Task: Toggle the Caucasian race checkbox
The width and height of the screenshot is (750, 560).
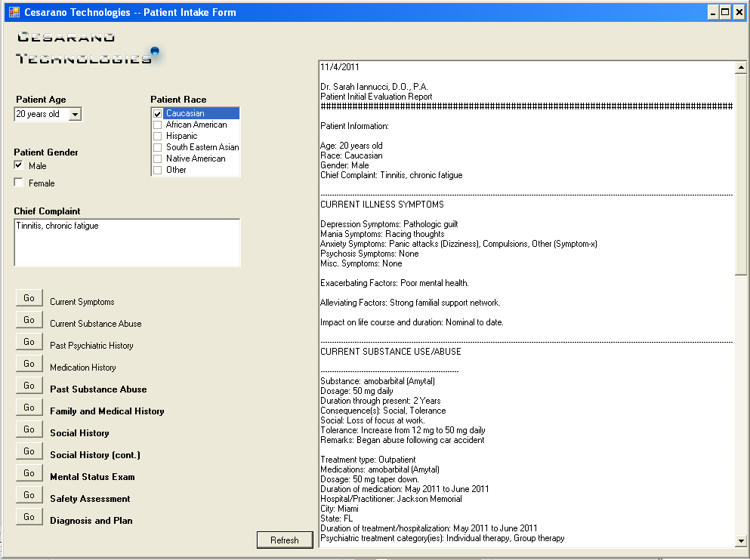Action: [158, 113]
